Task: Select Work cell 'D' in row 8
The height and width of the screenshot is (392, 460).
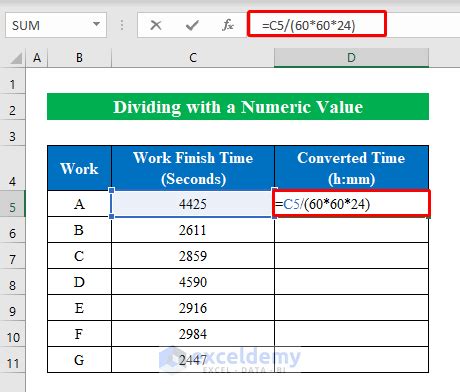Action: coord(79,282)
